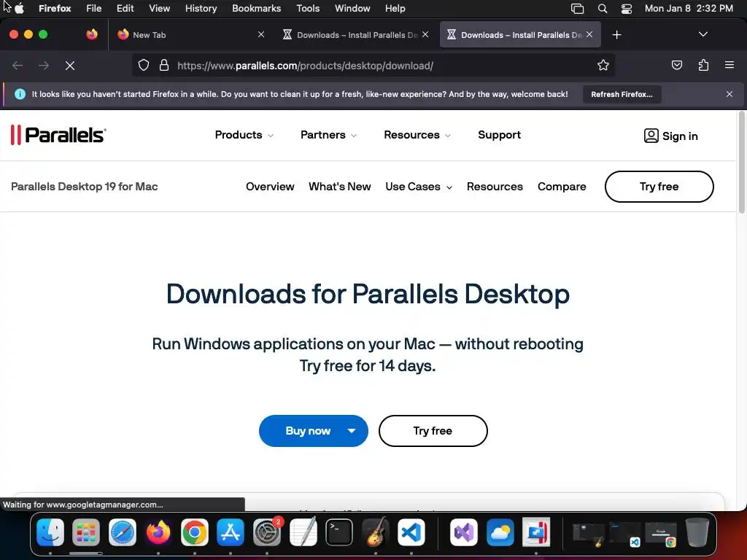Open Resources link in product sub-navigation
The image size is (747, 560).
[x=495, y=187]
